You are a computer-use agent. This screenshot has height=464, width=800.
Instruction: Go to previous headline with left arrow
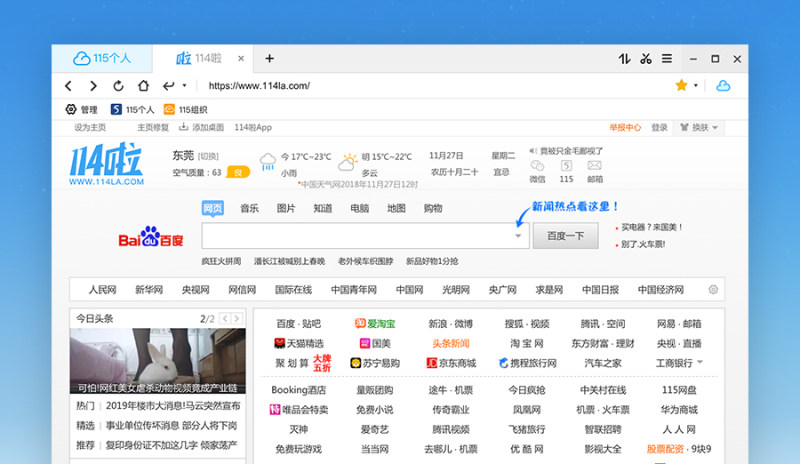[224, 319]
